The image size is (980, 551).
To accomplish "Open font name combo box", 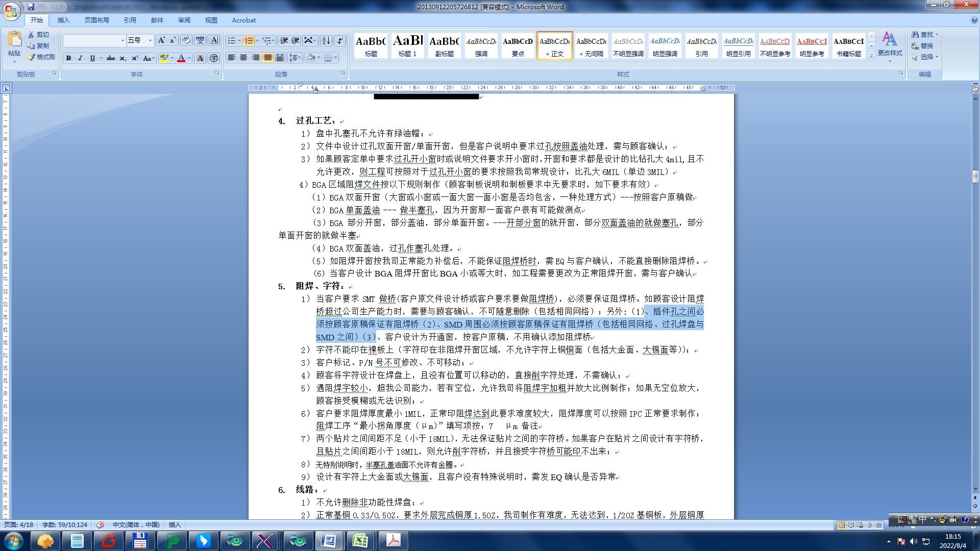I will [x=94, y=40].
